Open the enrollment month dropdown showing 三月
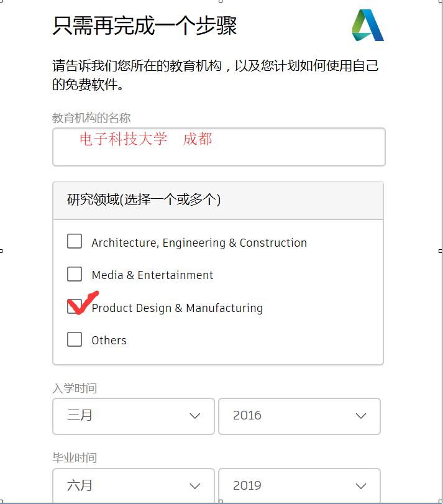The image size is (443, 504). (x=132, y=416)
